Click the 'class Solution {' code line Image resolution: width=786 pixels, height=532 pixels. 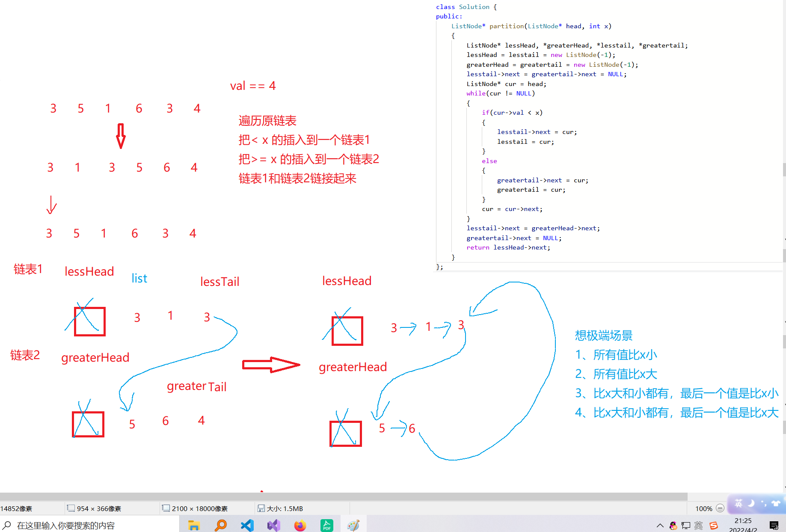[466, 7]
